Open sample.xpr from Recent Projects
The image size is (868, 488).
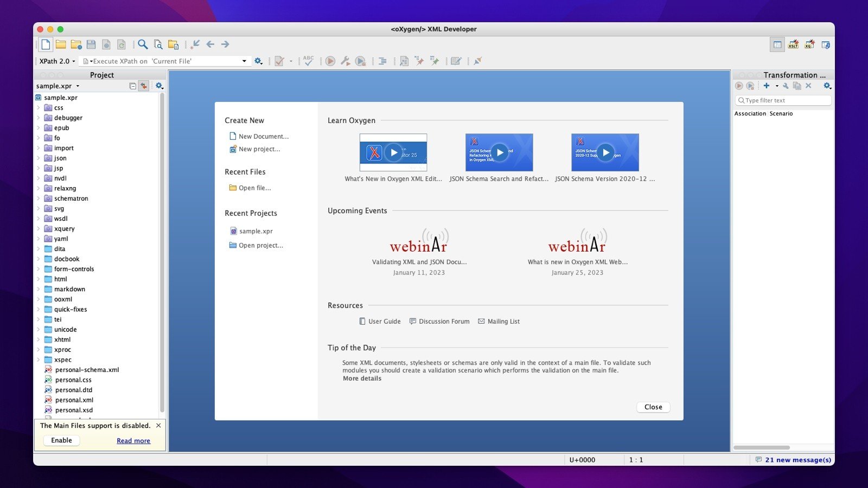(x=256, y=231)
